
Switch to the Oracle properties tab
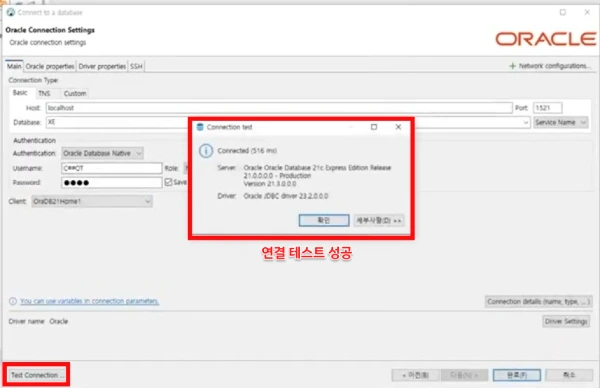click(x=50, y=66)
